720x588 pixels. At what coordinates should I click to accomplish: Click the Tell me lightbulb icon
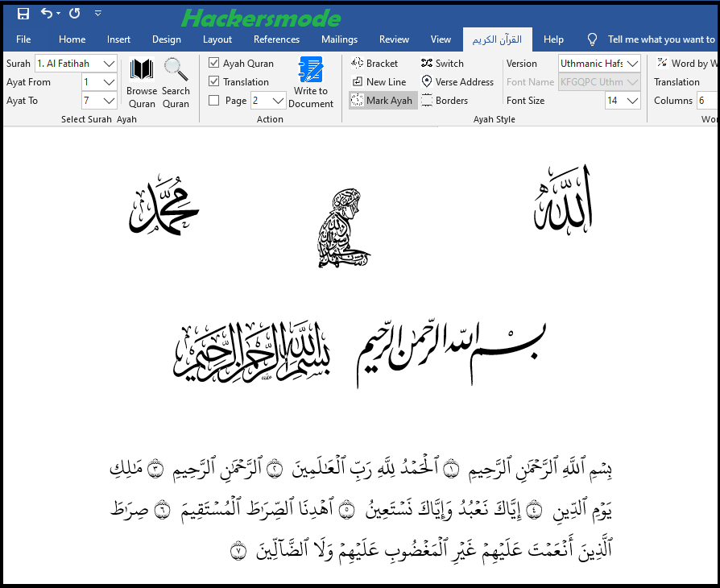click(x=592, y=39)
